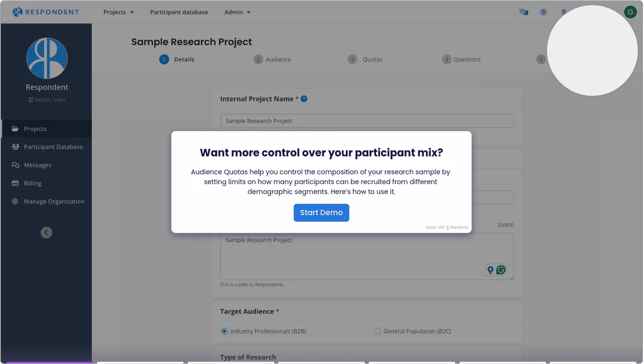The image size is (643, 364).
Task: Open the chat messages icon in the header
Action: pyautogui.click(x=524, y=12)
